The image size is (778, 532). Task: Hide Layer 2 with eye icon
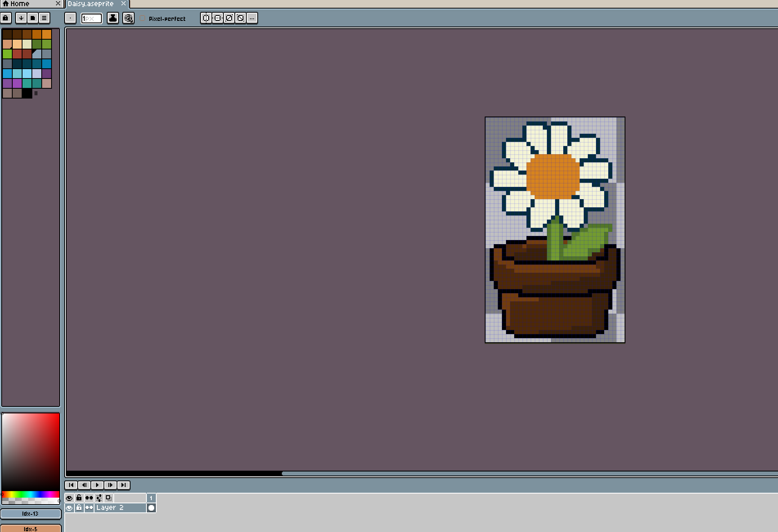[69, 507]
